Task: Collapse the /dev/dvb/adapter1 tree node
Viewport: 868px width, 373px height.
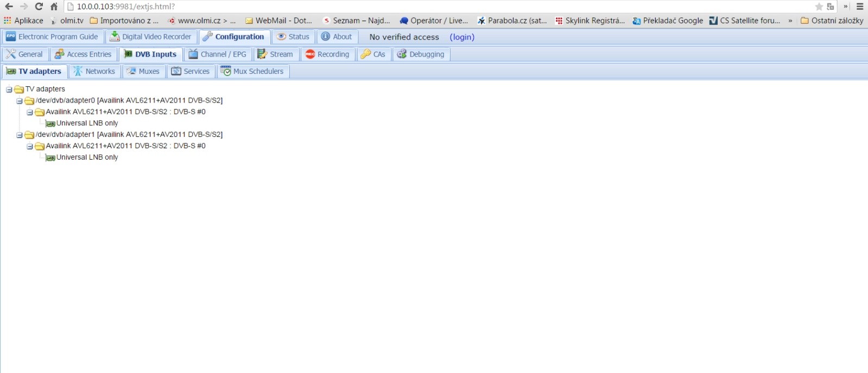Action: click(x=20, y=135)
